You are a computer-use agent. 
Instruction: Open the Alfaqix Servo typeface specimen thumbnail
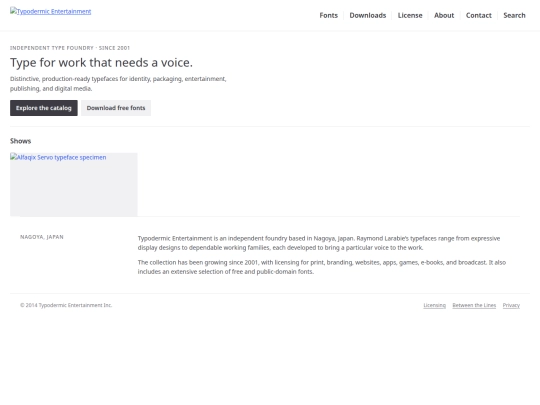pyautogui.click(x=73, y=184)
